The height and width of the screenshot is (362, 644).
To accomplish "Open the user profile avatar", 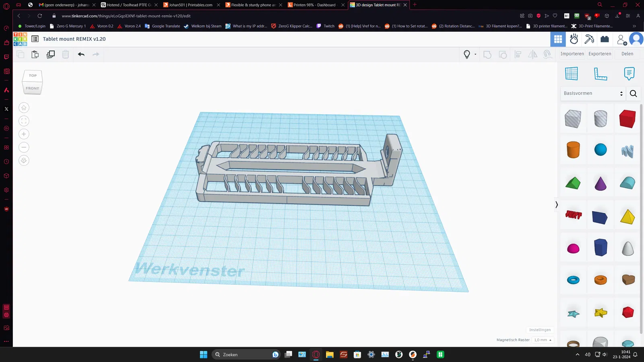I will (x=636, y=39).
